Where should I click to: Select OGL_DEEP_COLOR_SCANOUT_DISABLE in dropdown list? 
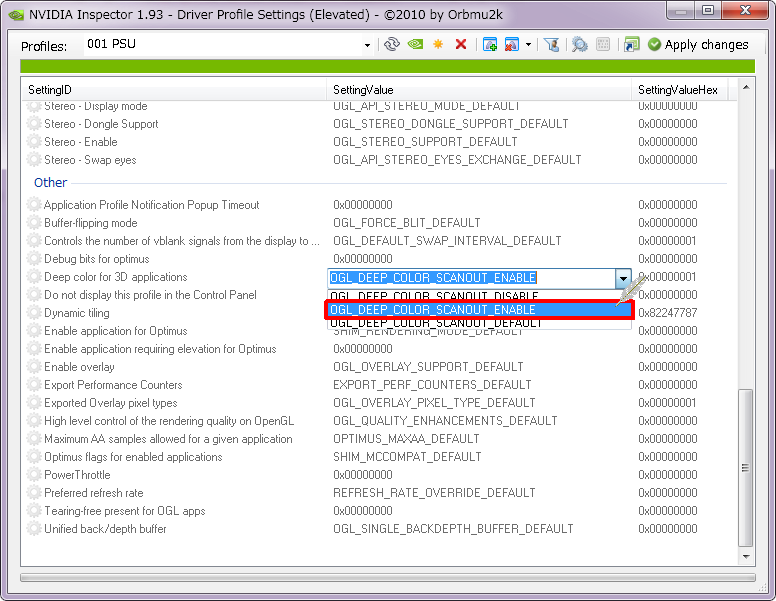480,296
